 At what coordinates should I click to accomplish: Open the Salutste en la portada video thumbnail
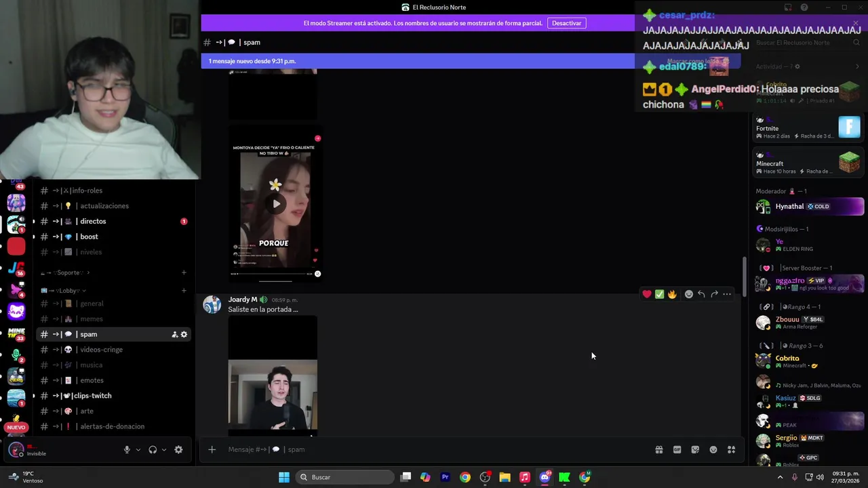pos(273,376)
